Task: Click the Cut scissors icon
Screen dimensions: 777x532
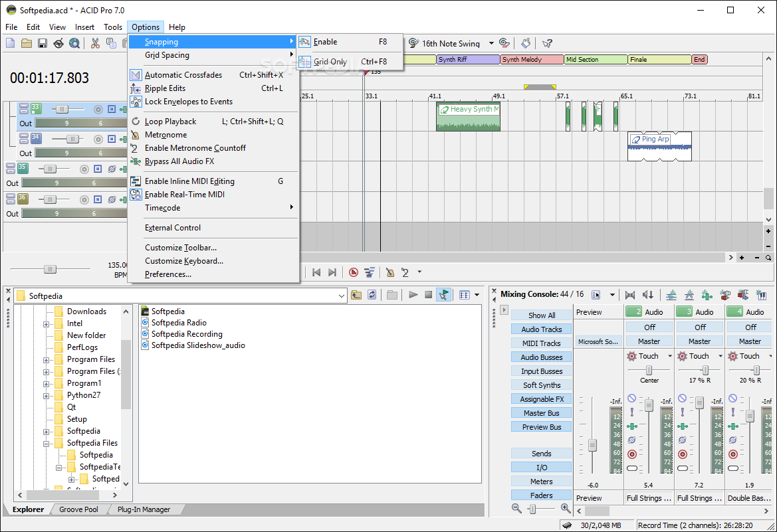Action: tap(95, 43)
